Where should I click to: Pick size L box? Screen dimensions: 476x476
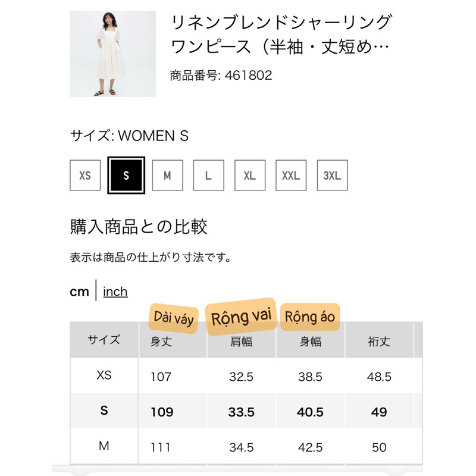click(208, 176)
